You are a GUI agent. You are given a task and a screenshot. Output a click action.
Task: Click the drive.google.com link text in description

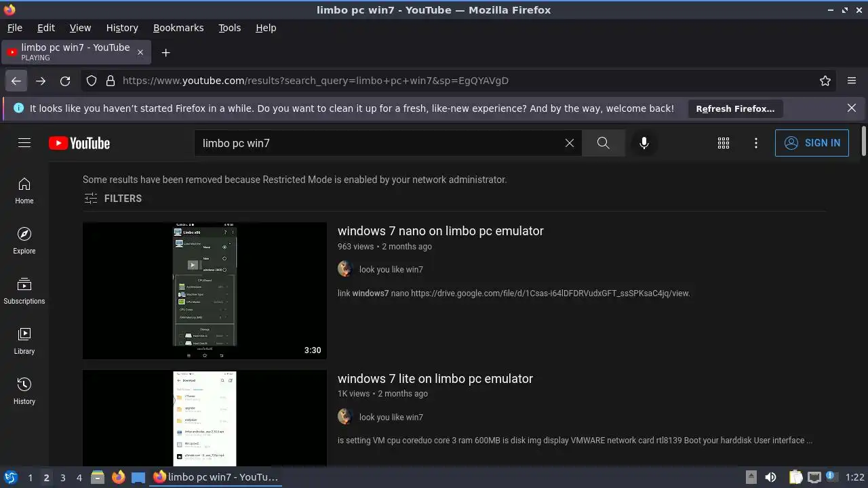(550, 293)
